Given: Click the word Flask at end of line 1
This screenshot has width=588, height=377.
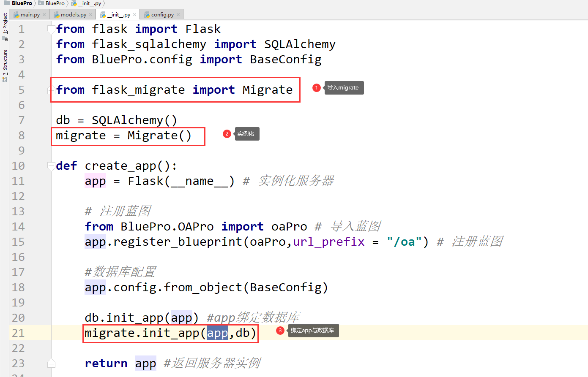Looking at the screenshot, I should coord(203,29).
